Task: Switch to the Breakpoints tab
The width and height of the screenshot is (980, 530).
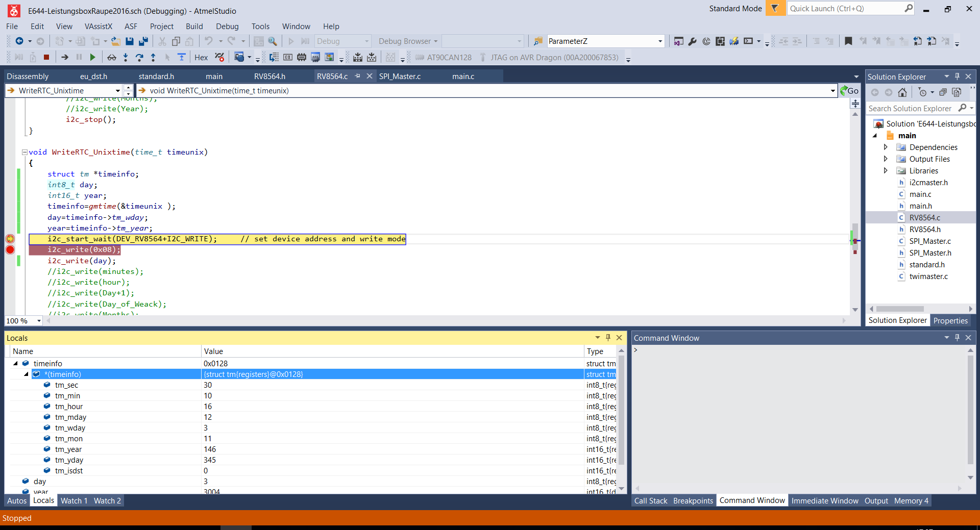Action: coord(693,501)
